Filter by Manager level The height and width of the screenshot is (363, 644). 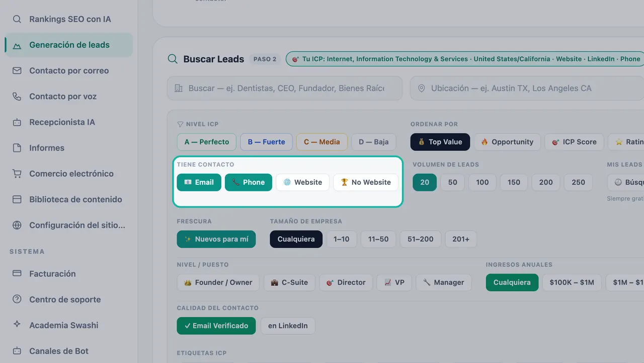coord(444,282)
